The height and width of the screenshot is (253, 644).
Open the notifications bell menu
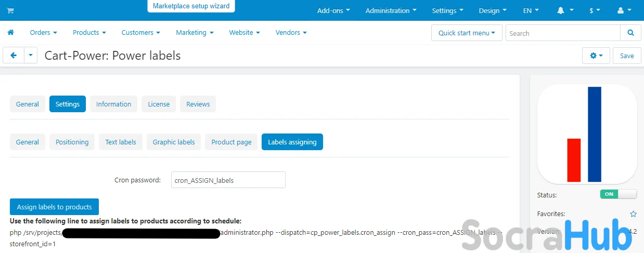[565, 10]
